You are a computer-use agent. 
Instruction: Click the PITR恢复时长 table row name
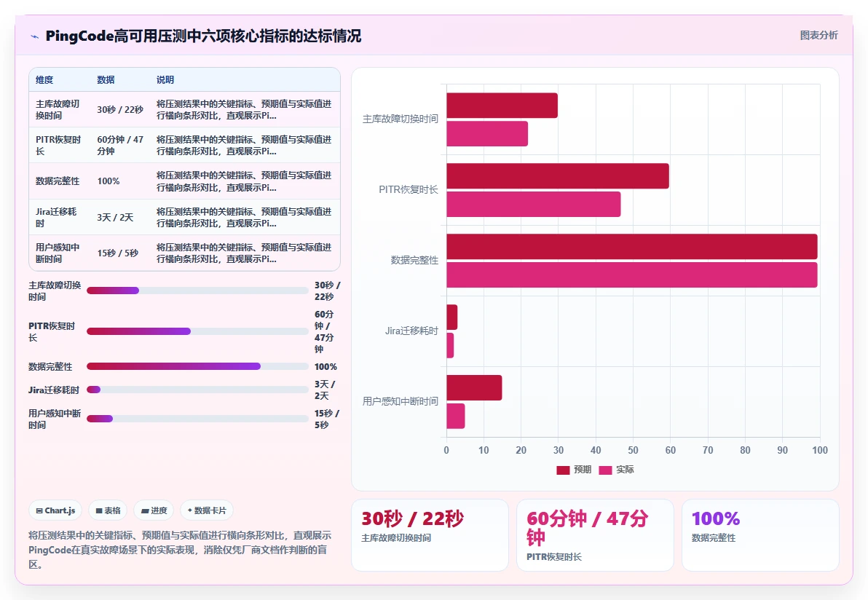(x=58, y=145)
